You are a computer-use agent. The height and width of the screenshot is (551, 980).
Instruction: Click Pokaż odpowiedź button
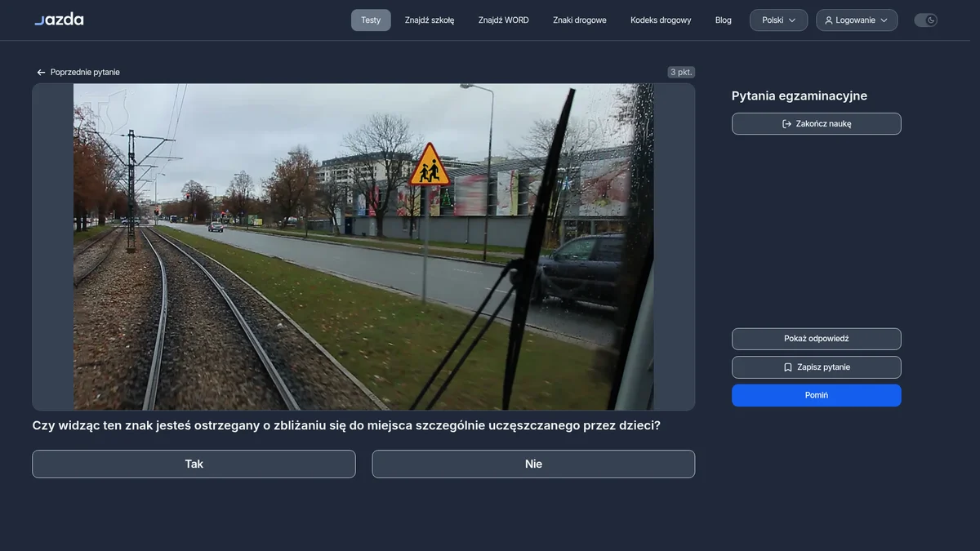click(x=817, y=339)
